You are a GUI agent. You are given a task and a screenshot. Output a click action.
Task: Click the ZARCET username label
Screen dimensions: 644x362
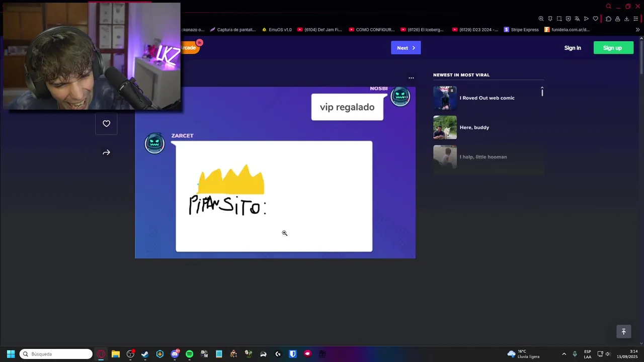(182, 136)
